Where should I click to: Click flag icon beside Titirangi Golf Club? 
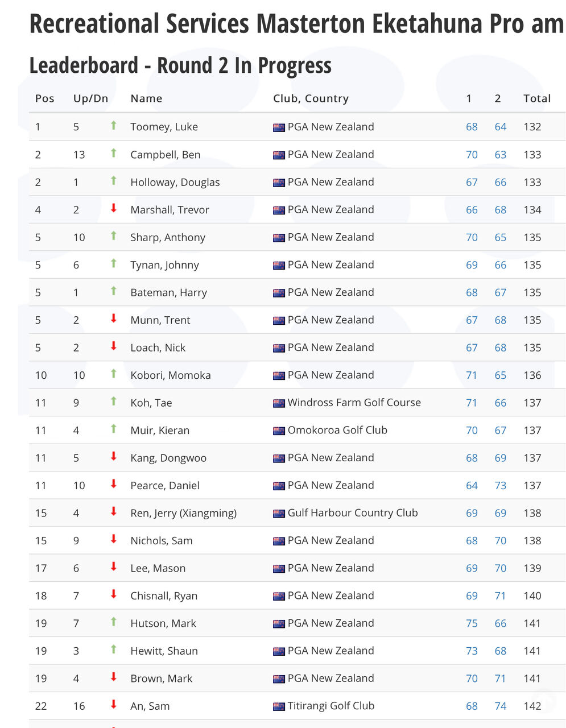pos(279,706)
